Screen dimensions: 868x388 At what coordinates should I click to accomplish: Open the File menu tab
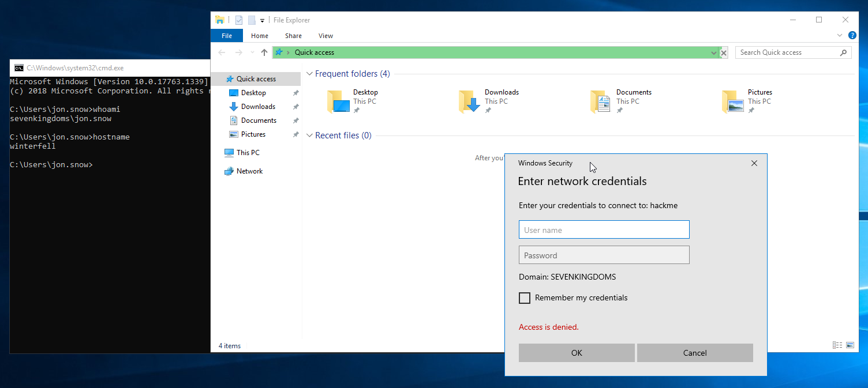(x=227, y=36)
